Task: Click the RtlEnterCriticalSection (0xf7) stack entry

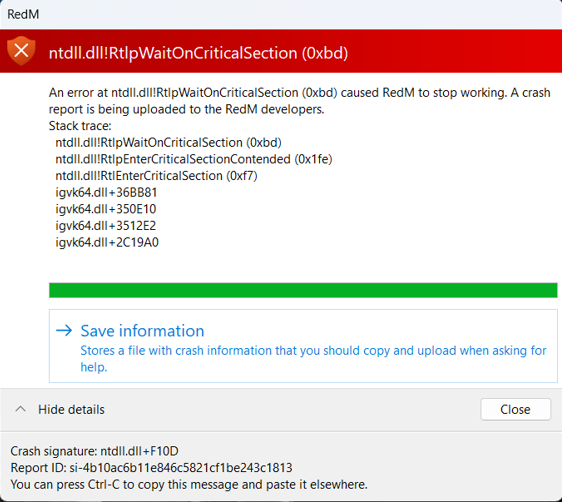Action: click(x=156, y=176)
